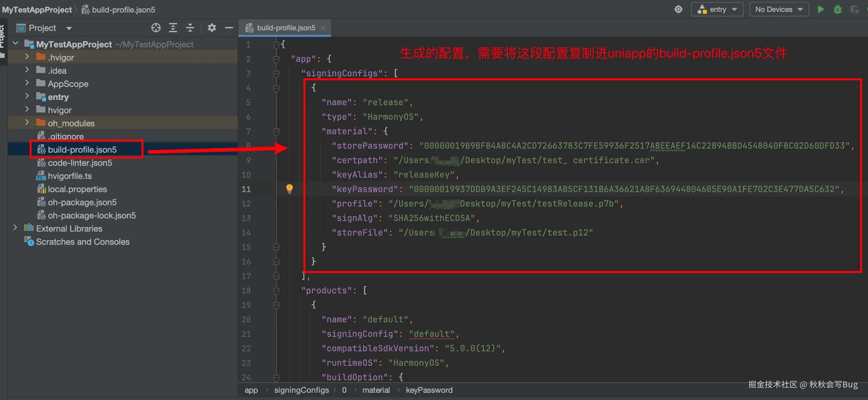Screen dimensions: 868x400
Task: Click Collapse All icon in Project panel
Action: pyautogui.click(x=190, y=28)
